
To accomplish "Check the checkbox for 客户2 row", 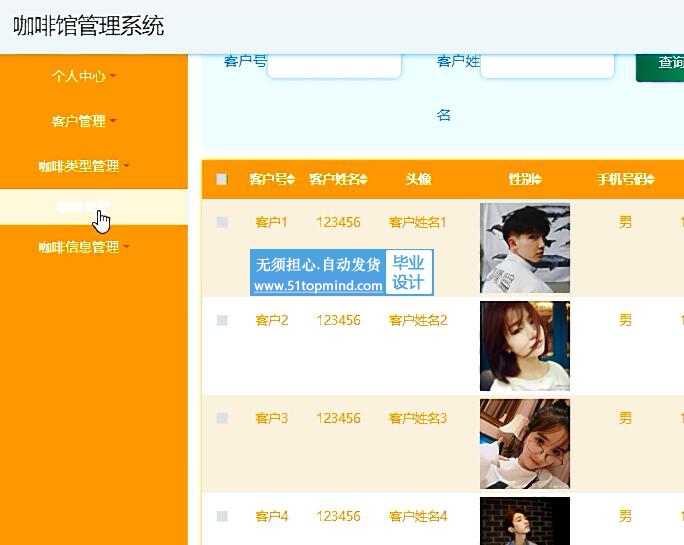I will click(x=222, y=320).
